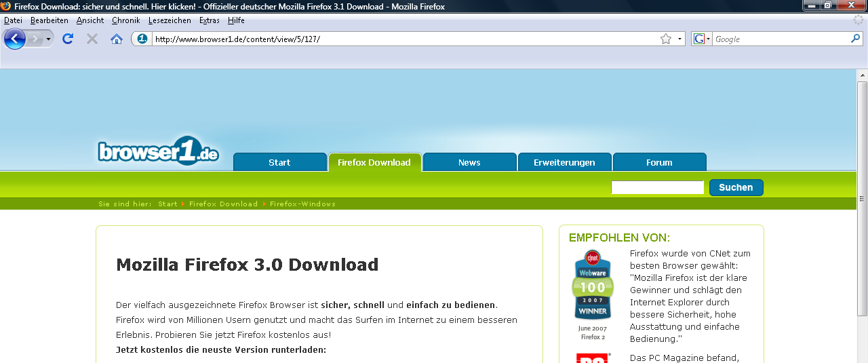Reload the page with the Reload icon
The height and width of the screenshot is (363, 868).
(x=67, y=39)
